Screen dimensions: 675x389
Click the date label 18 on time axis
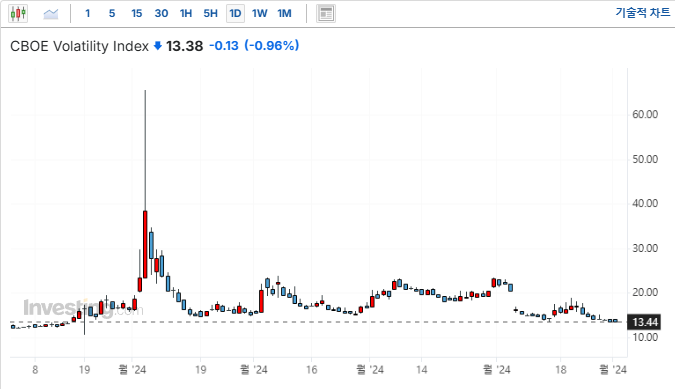coord(560,370)
